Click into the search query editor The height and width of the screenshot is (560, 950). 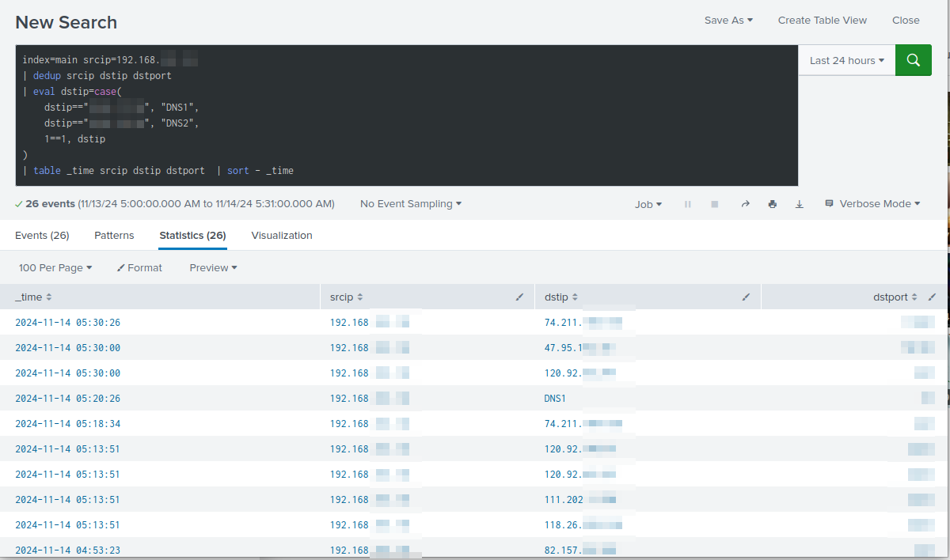pos(406,115)
